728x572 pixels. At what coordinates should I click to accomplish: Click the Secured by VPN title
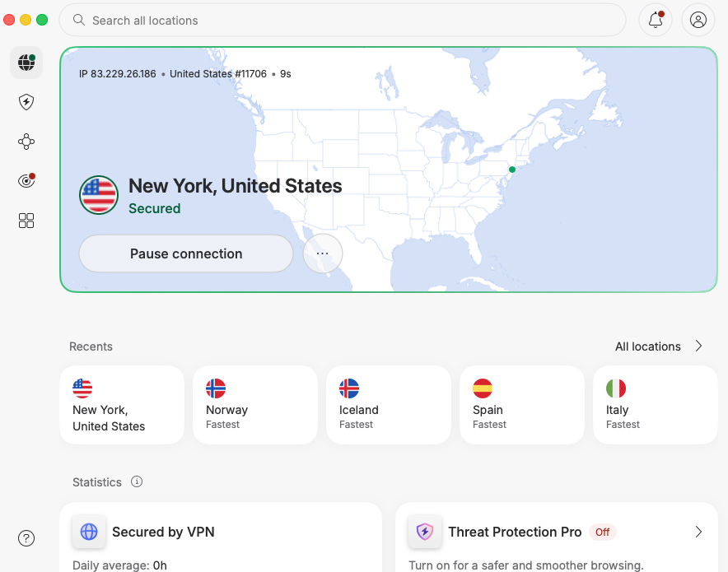pos(163,532)
